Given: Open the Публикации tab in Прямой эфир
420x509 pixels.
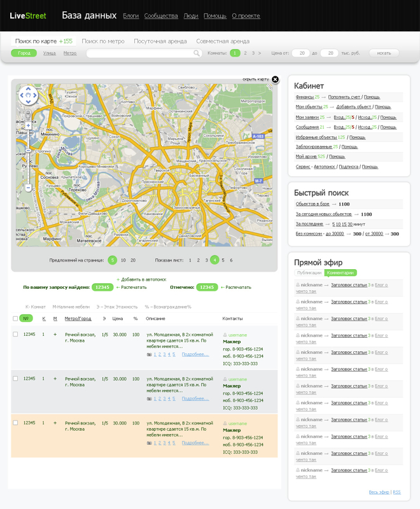Looking at the screenshot, I should pyautogui.click(x=309, y=272).
